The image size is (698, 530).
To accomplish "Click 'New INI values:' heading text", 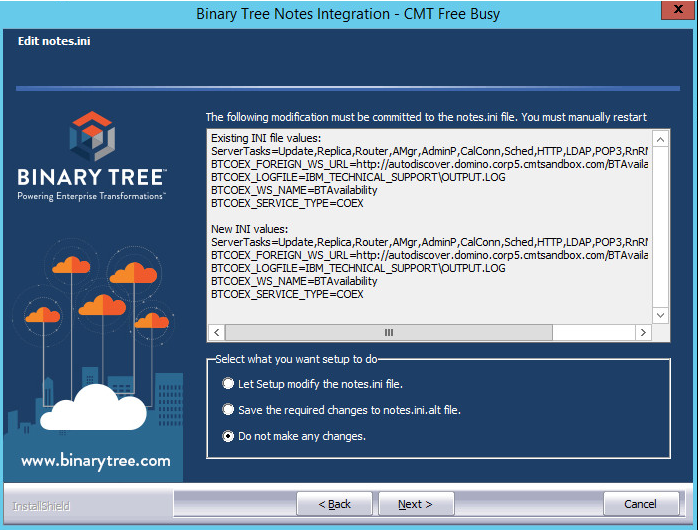I will [x=249, y=229].
